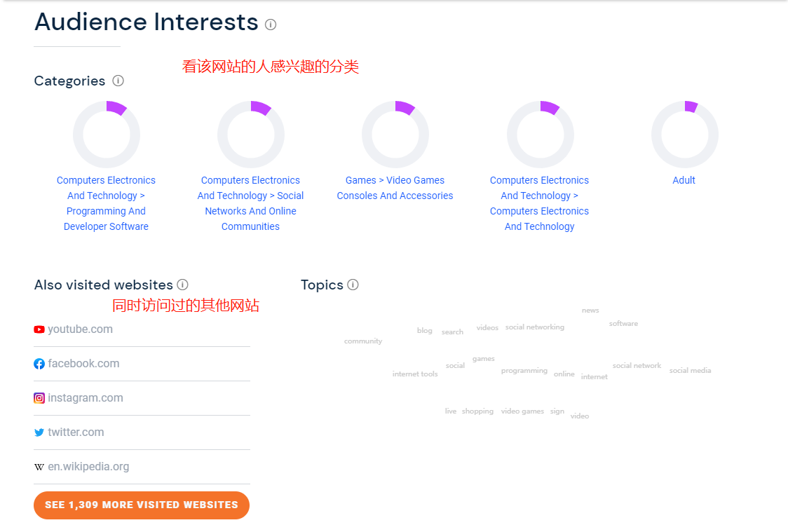The image size is (788, 532).
Task: Click the Games category donut chart
Action: (395, 135)
